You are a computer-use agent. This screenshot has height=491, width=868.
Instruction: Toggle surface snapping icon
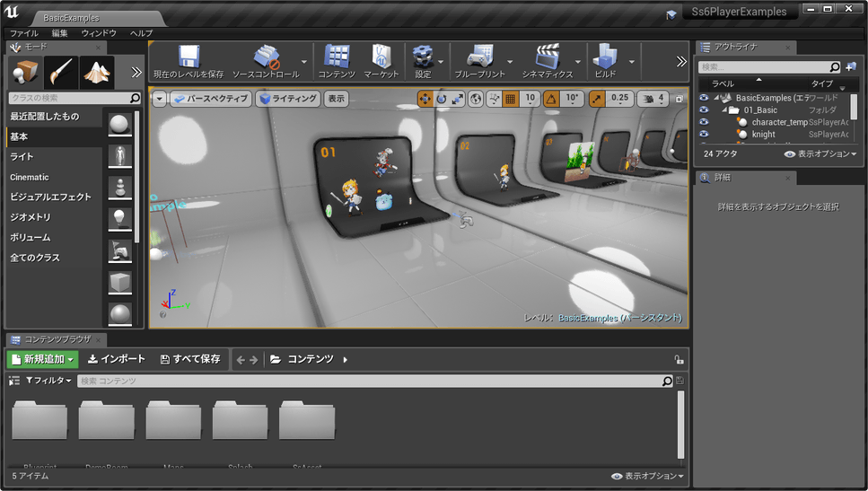click(494, 99)
